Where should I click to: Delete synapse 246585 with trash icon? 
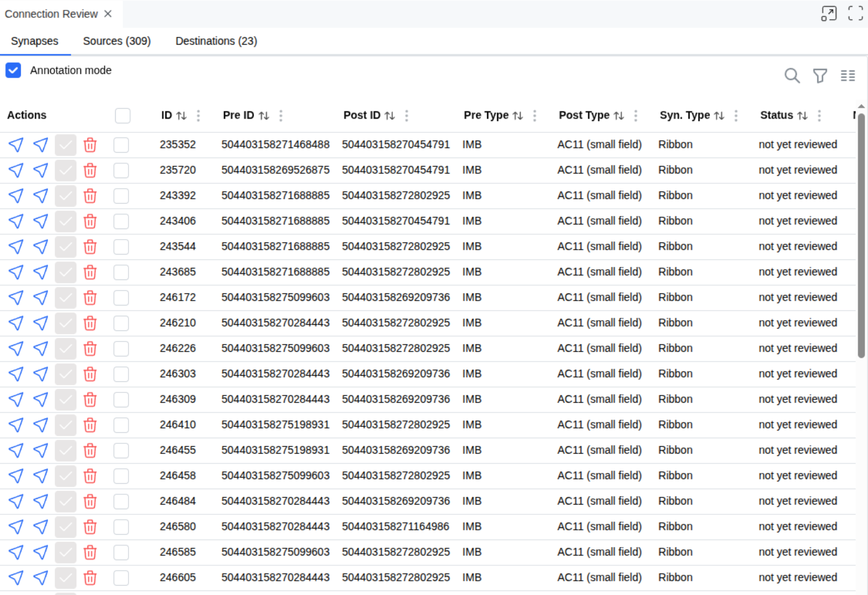pos(90,552)
